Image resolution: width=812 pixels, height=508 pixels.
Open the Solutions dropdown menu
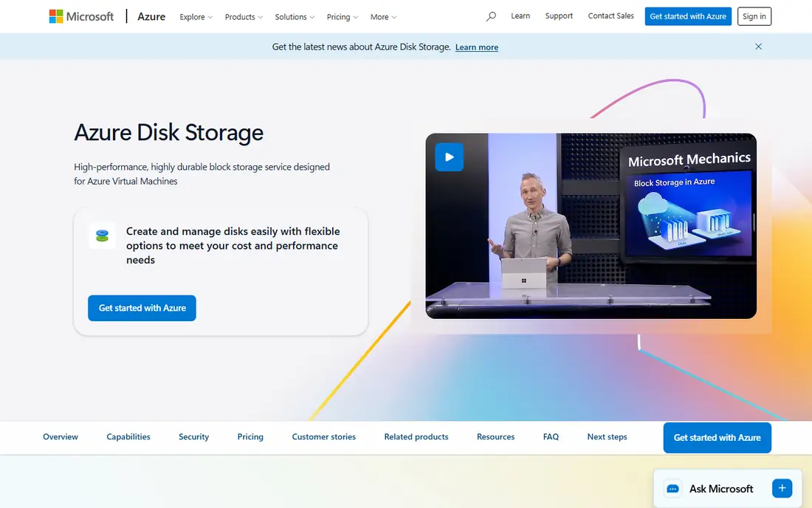click(x=295, y=17)
